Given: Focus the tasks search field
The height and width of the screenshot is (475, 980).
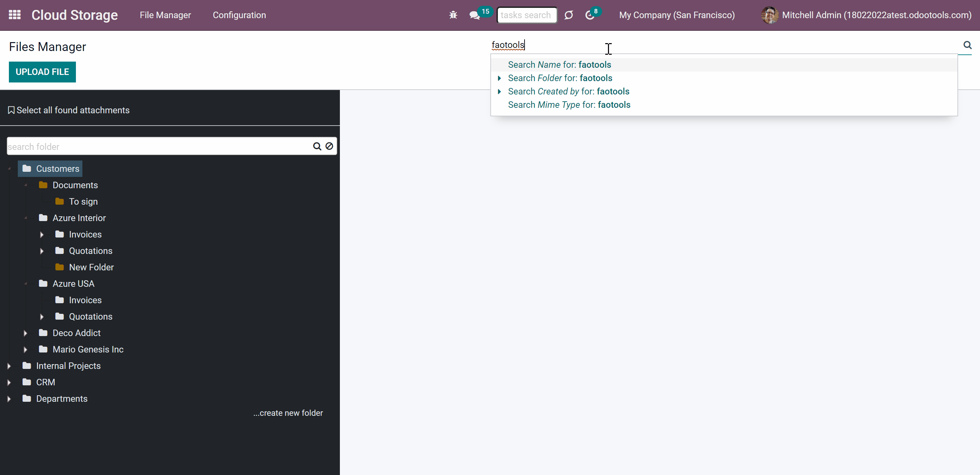Looking at the screenshot, I should (527, 15).
